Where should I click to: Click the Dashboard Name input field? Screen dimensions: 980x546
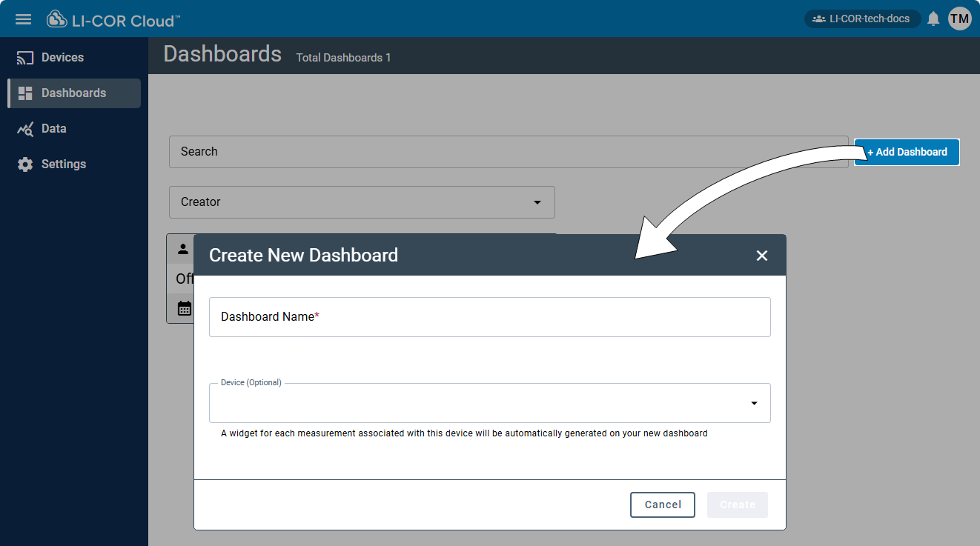pyautogui.click(x=489, y=316)
